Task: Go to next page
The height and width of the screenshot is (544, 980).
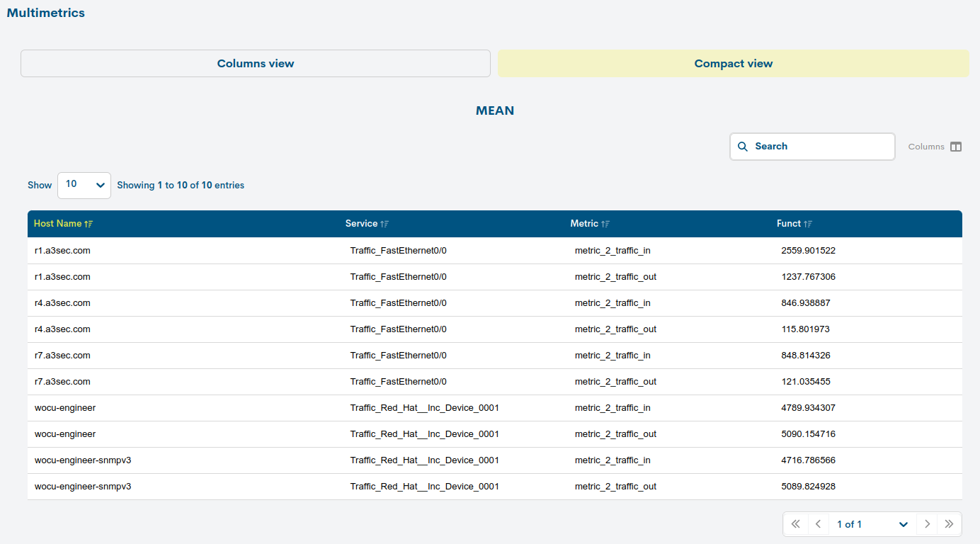Action: (x=927, y=524)
